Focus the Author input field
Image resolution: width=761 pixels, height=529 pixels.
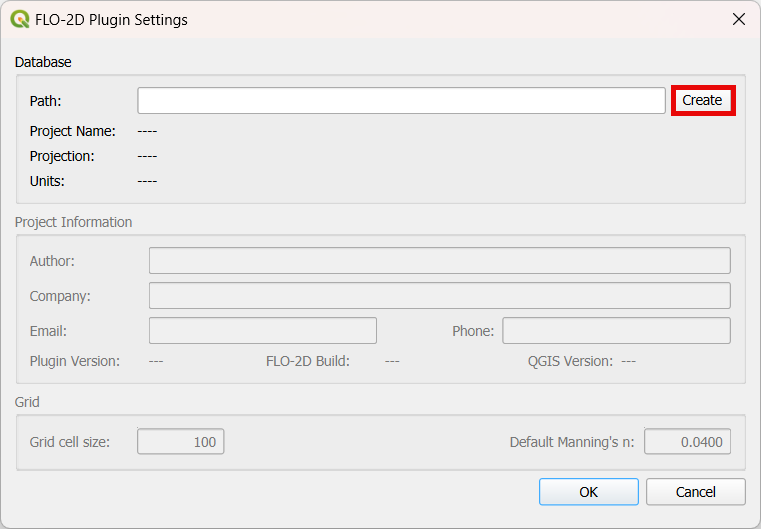tap(439, 261)
